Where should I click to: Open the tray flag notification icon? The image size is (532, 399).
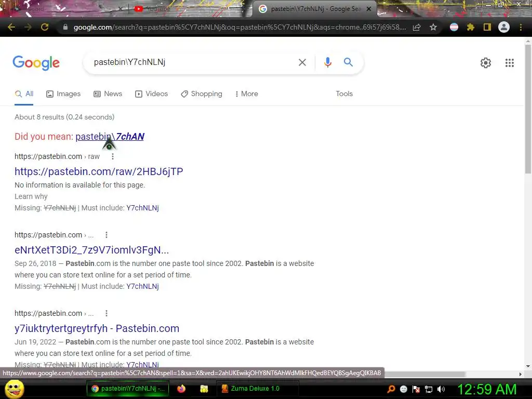click(x=416, y=389)
